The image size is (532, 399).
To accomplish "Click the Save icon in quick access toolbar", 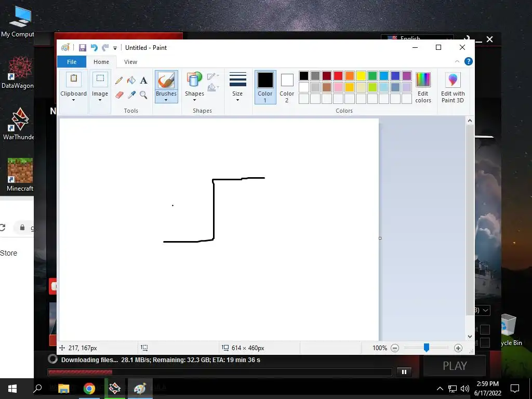I will 83,48.
